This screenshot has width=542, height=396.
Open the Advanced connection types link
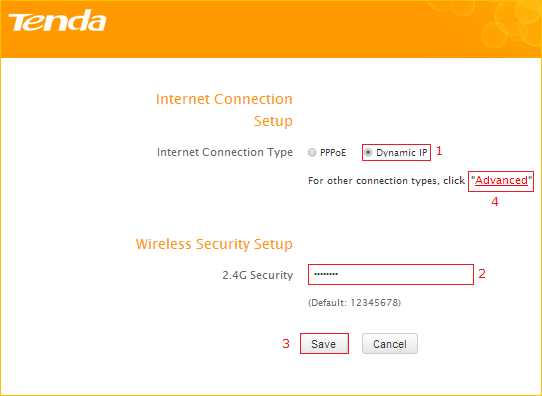click(x=501, y=180)
